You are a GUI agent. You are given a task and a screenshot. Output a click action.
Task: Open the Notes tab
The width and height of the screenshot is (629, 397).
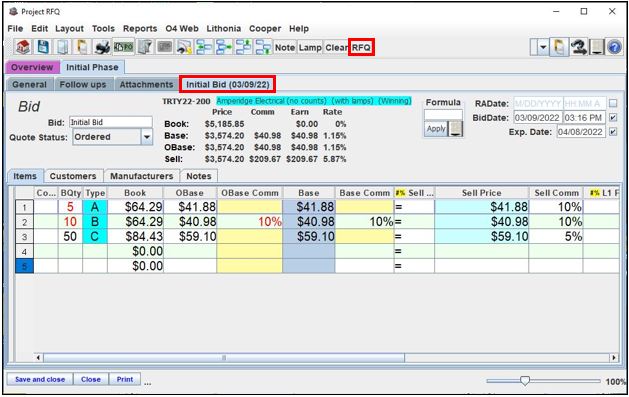199,176
